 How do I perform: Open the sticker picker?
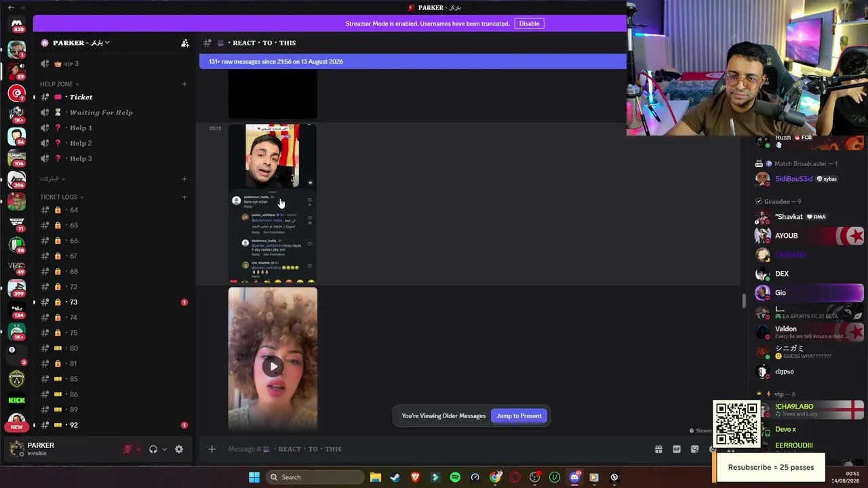[694, 449]
